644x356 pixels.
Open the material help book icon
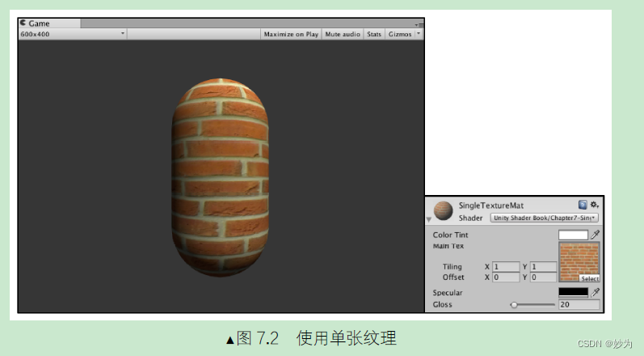click(x=583, y=205)
